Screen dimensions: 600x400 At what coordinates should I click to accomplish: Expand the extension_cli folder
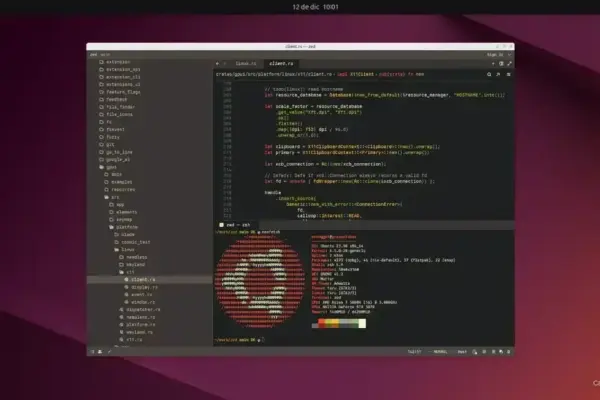120,77
